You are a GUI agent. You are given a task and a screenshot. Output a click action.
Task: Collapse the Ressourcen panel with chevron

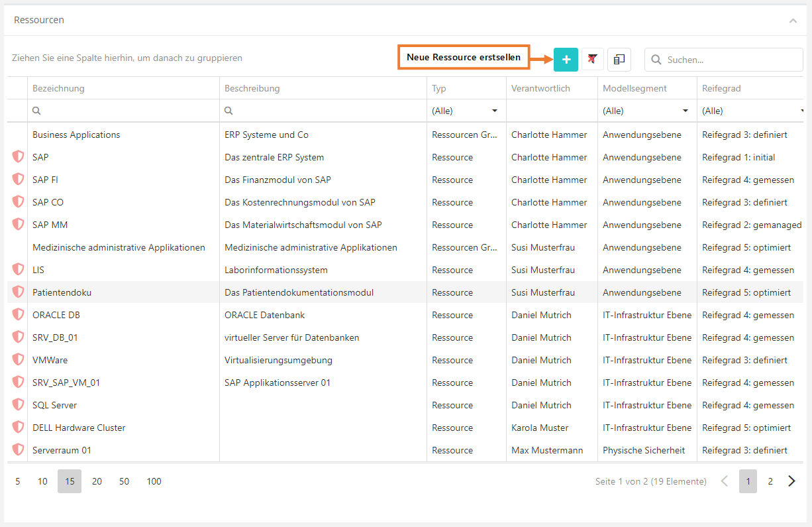click(x=793, y=21)
